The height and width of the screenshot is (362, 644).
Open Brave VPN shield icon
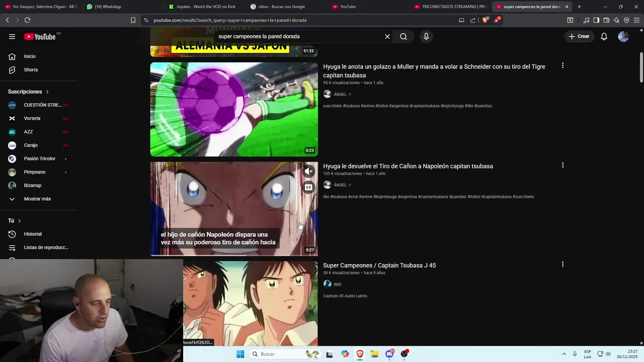tap(626, 20)
